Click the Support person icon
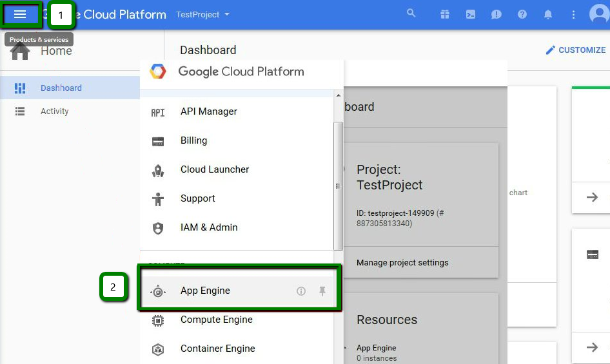Image resolution: width=610 pixels, height=364 pixels. pos(157,200)
